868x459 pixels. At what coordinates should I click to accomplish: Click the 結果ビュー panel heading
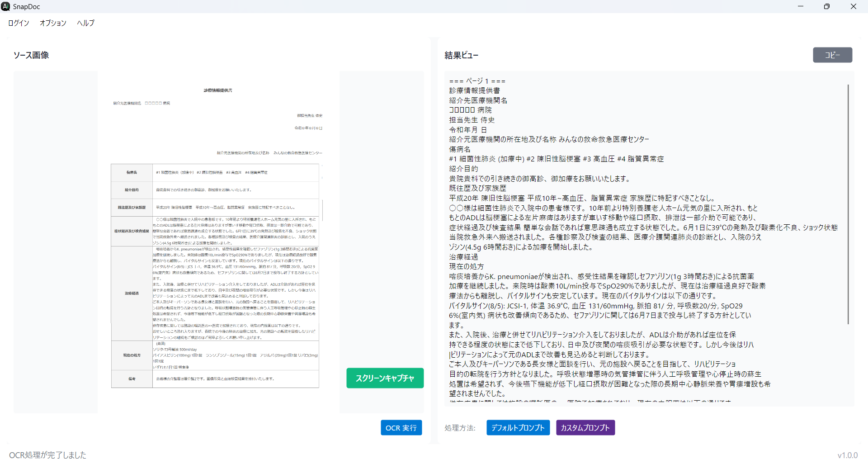pyautogui.click(x=461, y=55)
